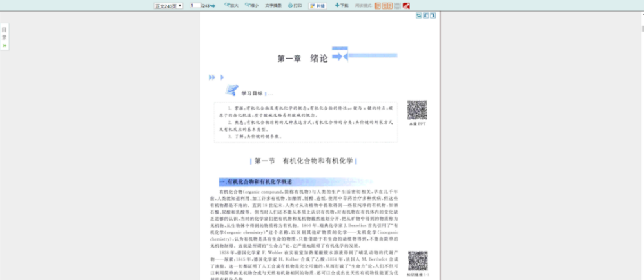This screenshot has width=644, height=280.
Task: Click the red PDF reader icon
Action: (x=406, y=6)
